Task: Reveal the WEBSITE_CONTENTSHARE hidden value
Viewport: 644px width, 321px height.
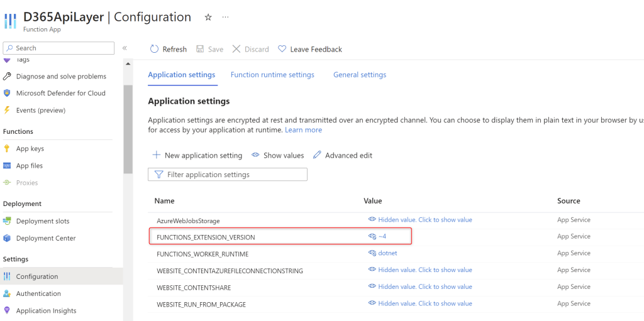Action: coord(425,286)
